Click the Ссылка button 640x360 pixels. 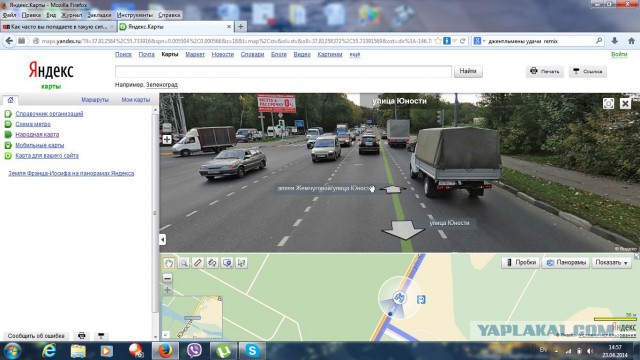pyautogui.click(x=588, y=71)
